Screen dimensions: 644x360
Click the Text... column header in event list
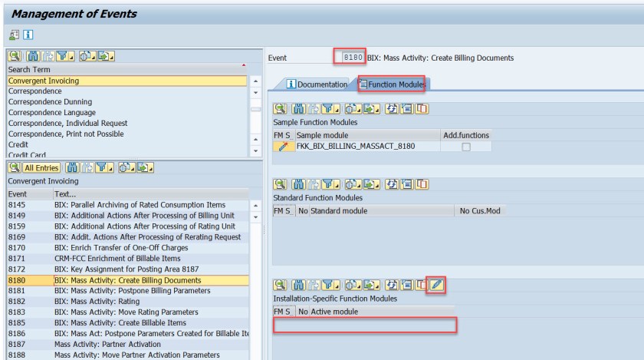151,193
